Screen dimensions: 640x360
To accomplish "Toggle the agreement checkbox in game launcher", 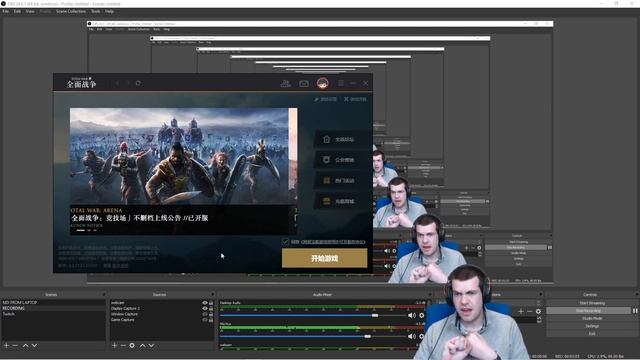I will click(285, 242).
